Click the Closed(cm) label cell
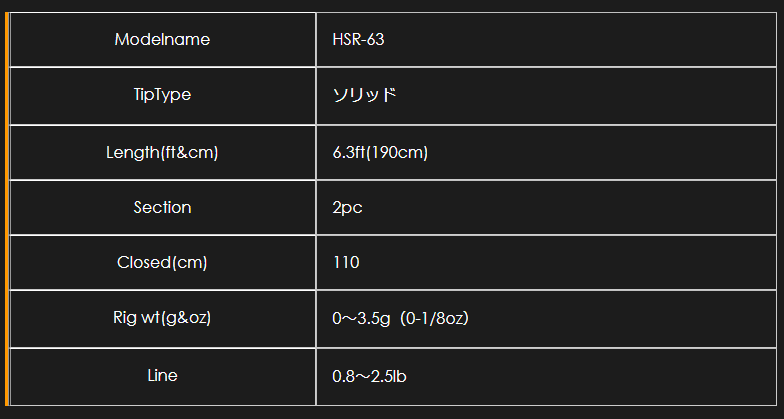Screen dimensions: 784x419 pyautogui.click(x=162, y=262)
